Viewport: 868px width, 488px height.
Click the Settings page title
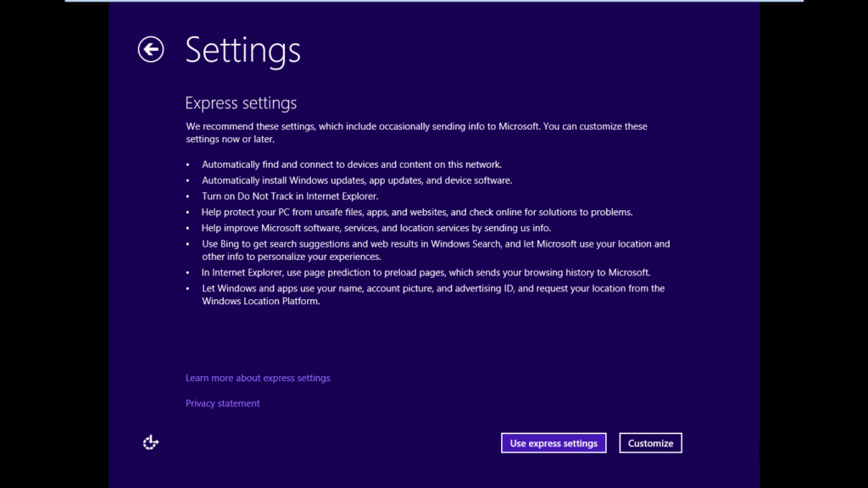[242, 51]
